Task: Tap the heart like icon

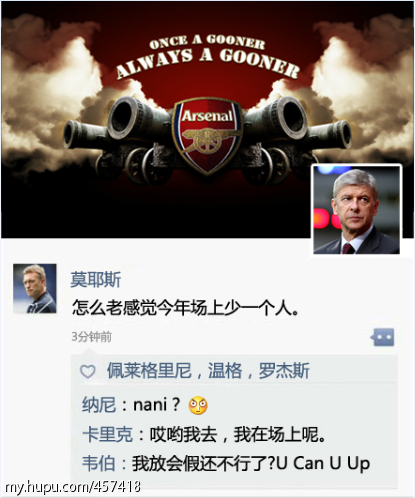Action: pyautogui.click(x=88, y=371)
